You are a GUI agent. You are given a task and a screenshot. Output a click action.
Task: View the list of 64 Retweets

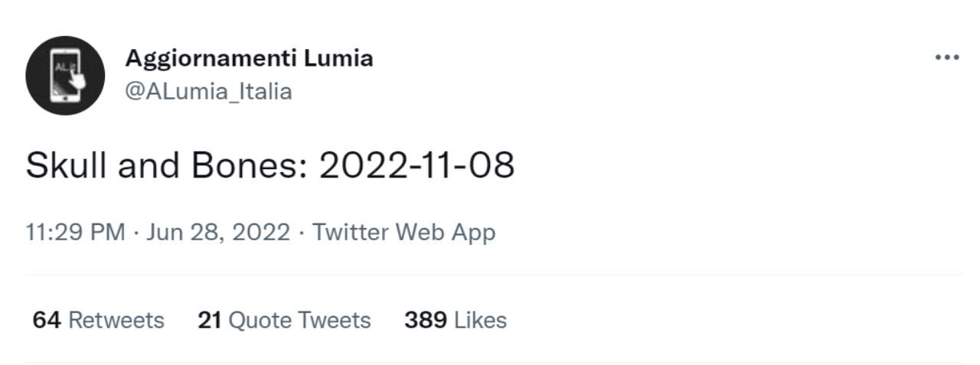(98, 320)
